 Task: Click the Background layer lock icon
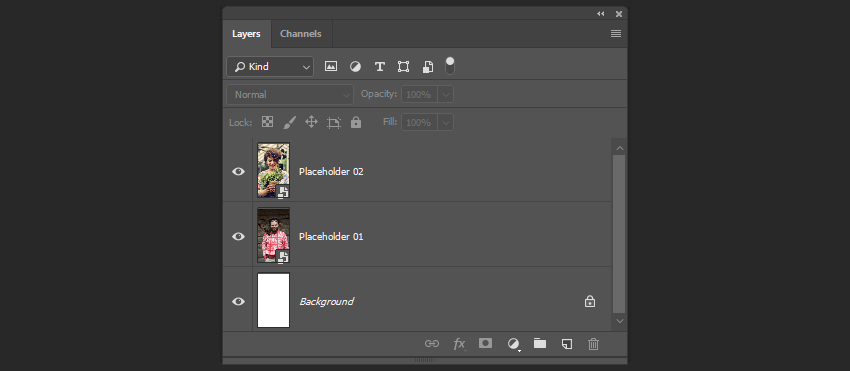click(590, 301)
